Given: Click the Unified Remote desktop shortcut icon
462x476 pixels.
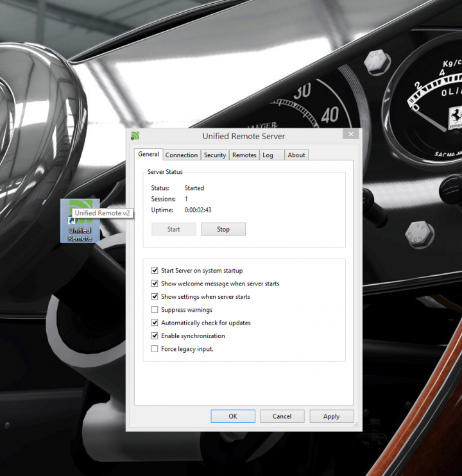Looking at the screenshot, I should [x=80, y=221].
